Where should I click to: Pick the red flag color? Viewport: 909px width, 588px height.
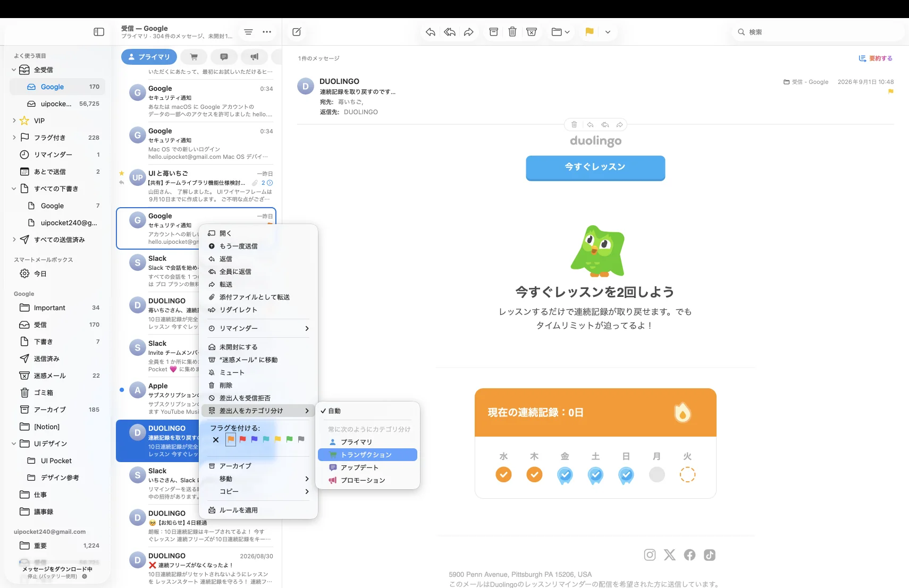[x=242, y=439]
